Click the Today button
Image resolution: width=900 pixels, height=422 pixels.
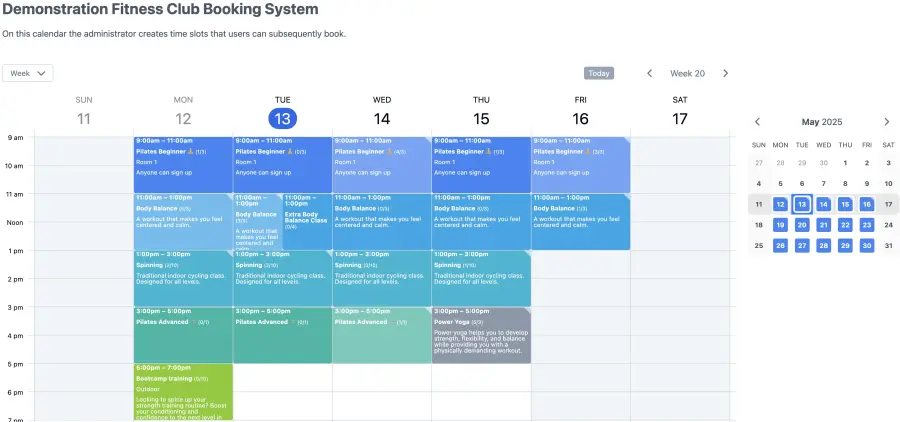pos(599,73)
